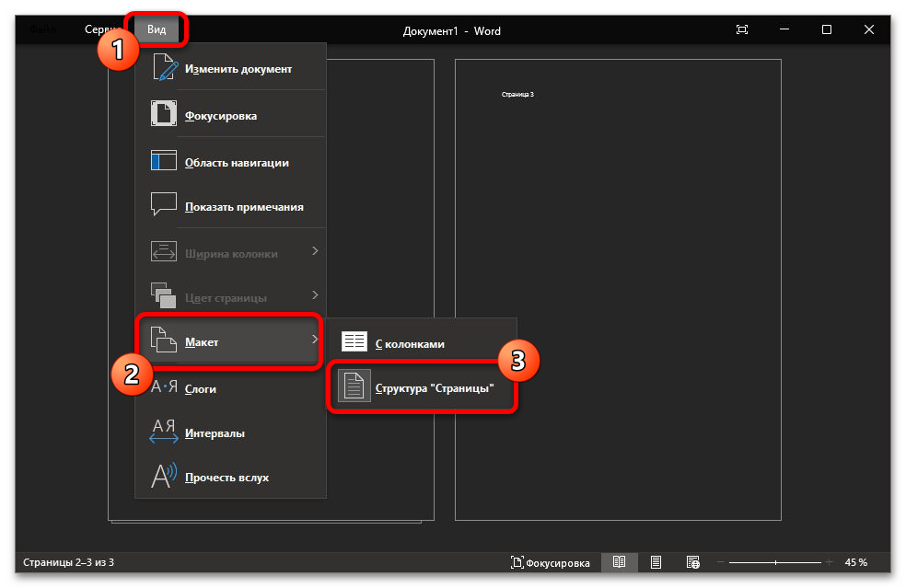Expand the Ширина колонки submenu arrow
Image resolution: width=906 pixels, height=588 pixels.
tap(315, 251)
